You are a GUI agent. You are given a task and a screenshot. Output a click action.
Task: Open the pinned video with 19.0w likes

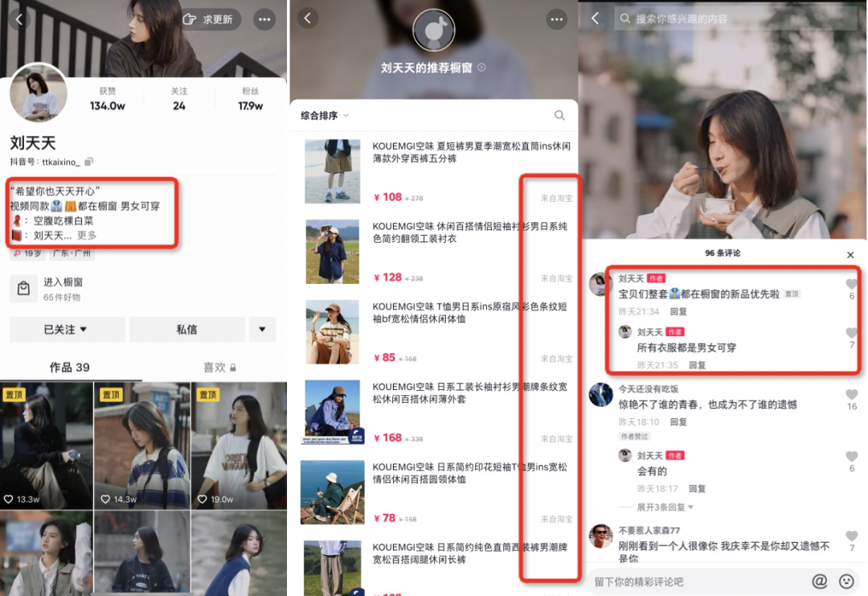tap(240, 446)
